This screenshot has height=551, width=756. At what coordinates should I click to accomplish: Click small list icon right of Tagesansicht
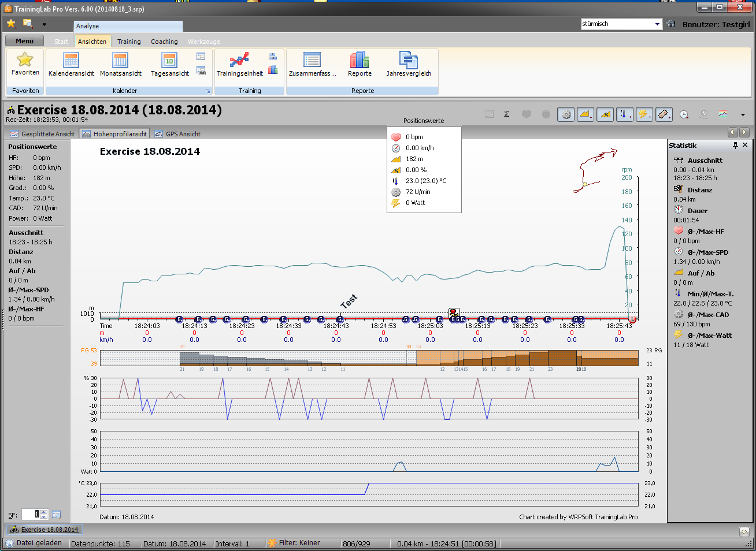201,57
